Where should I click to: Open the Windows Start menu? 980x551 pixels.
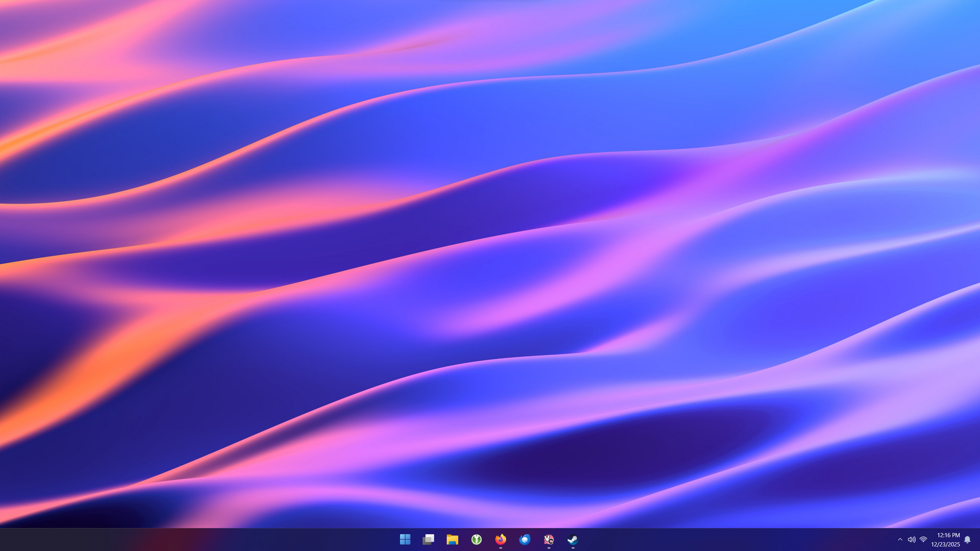click(x=405, y=540)
